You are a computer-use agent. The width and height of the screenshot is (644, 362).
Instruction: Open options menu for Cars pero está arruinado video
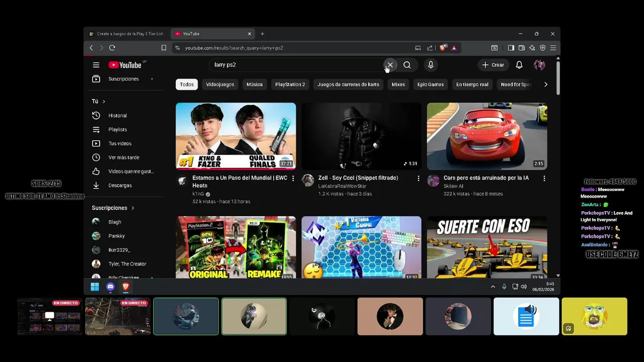click(544, 178)
